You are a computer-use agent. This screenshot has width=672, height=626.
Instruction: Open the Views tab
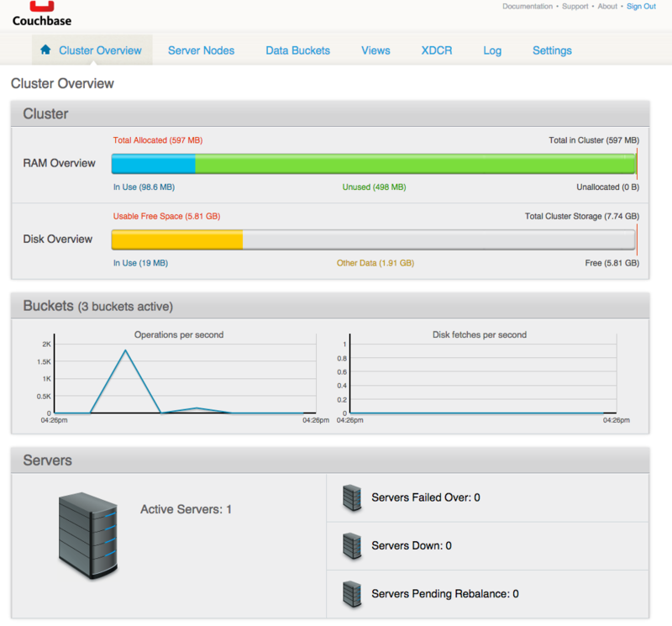(x=375, y=50)
